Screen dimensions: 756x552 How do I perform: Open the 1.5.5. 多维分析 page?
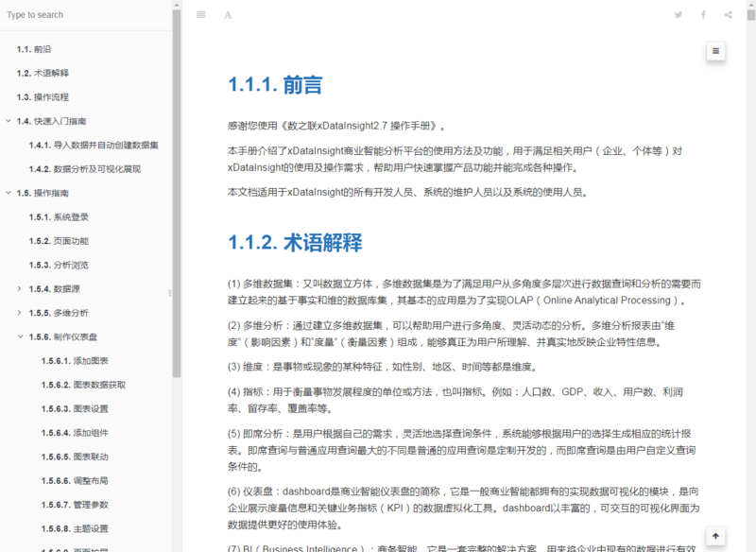pyautogui.click(x=59, y=314)
